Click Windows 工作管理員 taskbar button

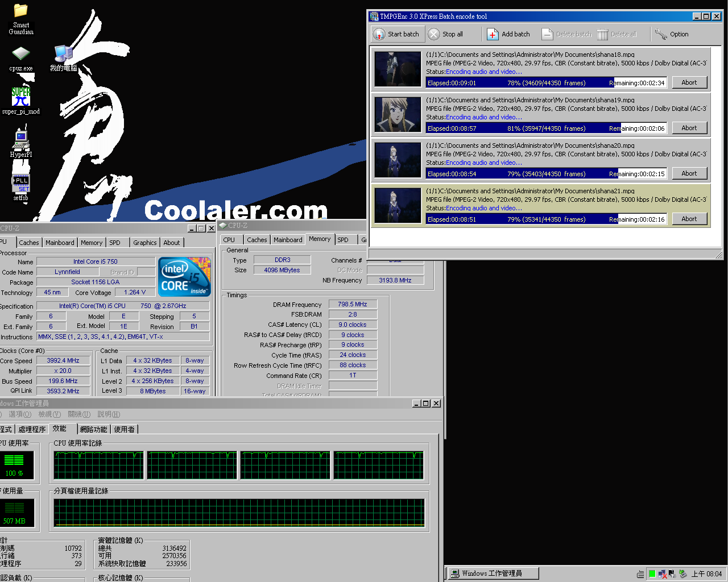[x=493, y=573]
